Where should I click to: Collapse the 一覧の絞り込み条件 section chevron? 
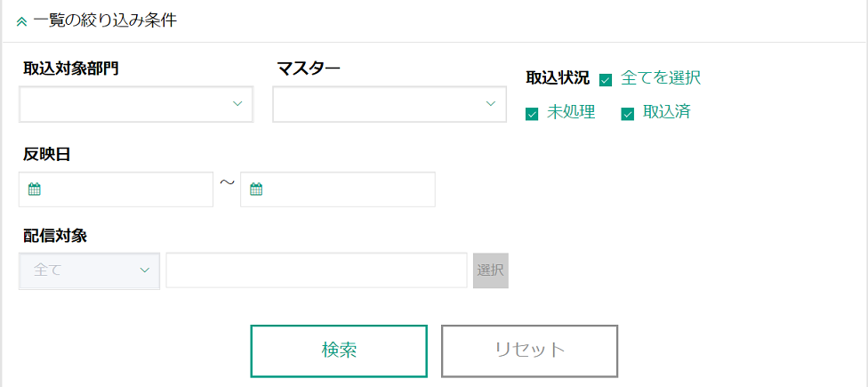click(21, 21)
